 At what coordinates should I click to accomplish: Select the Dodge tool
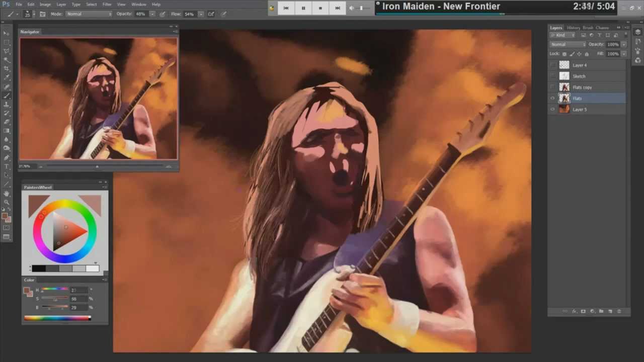click(x=7, y=148)
